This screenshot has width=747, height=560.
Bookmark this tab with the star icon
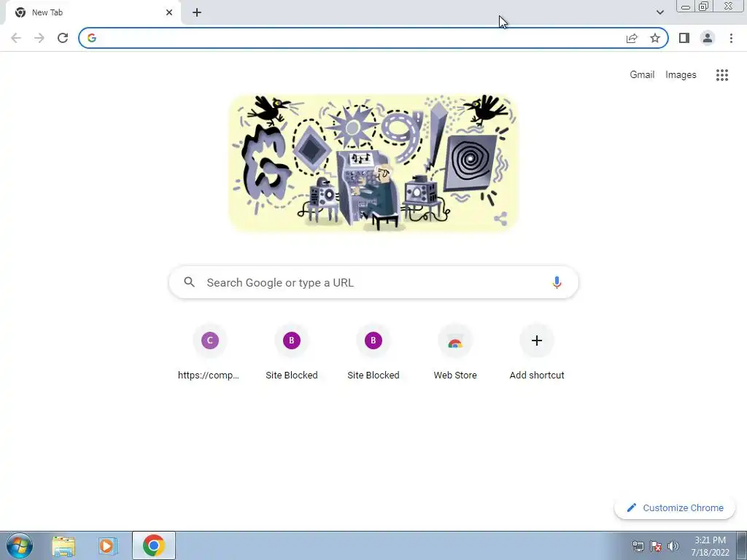click(x=655, y=38)
